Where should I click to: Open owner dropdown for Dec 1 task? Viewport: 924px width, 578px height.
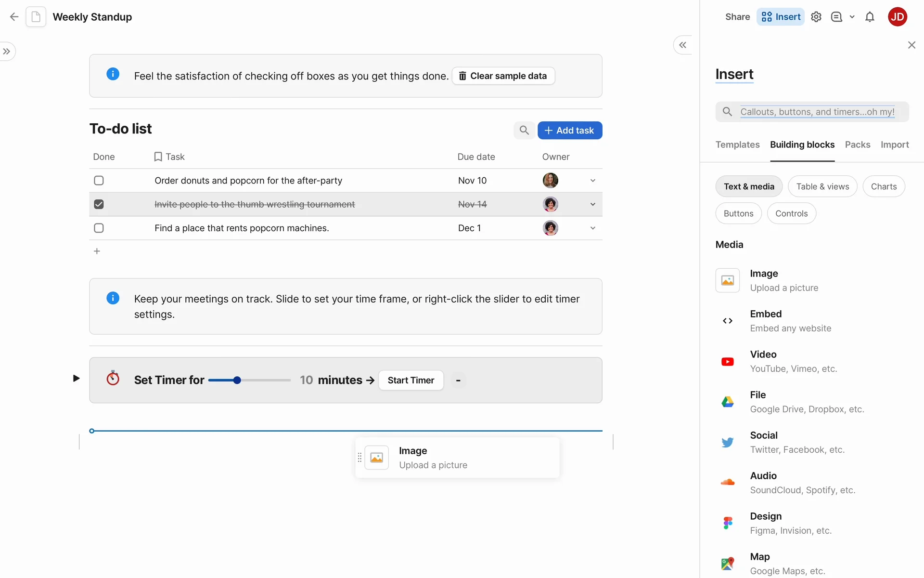pos(593,228)
